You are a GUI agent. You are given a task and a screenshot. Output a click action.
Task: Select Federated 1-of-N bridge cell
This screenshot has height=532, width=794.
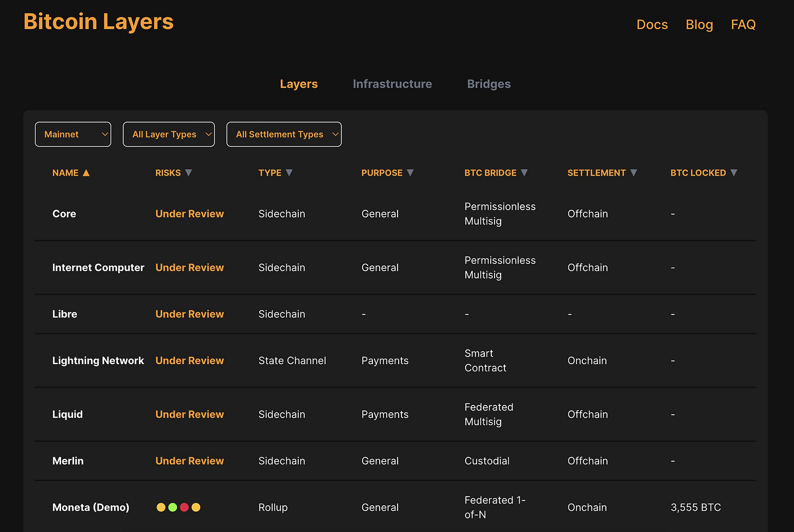tap(495, 507)
